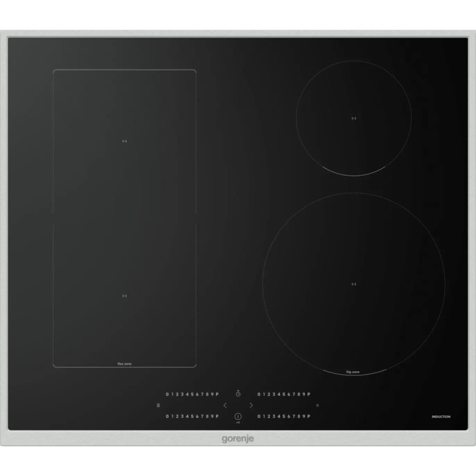Click center mark of front flex zone
The image size is (476, 476).
(124, 296)
